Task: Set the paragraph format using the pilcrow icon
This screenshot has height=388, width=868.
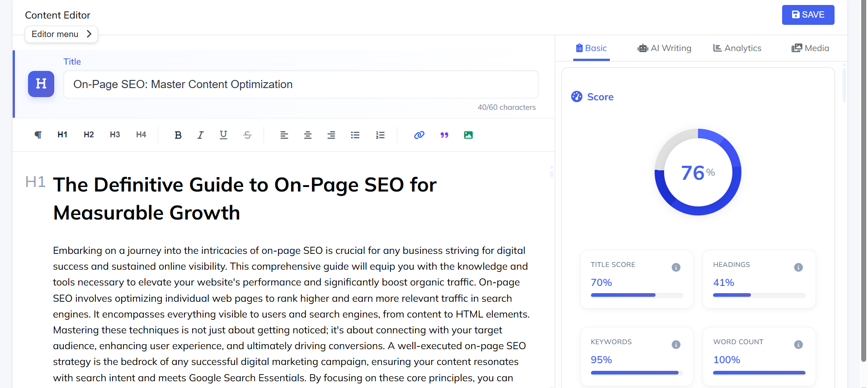Action: coord(38,135)
